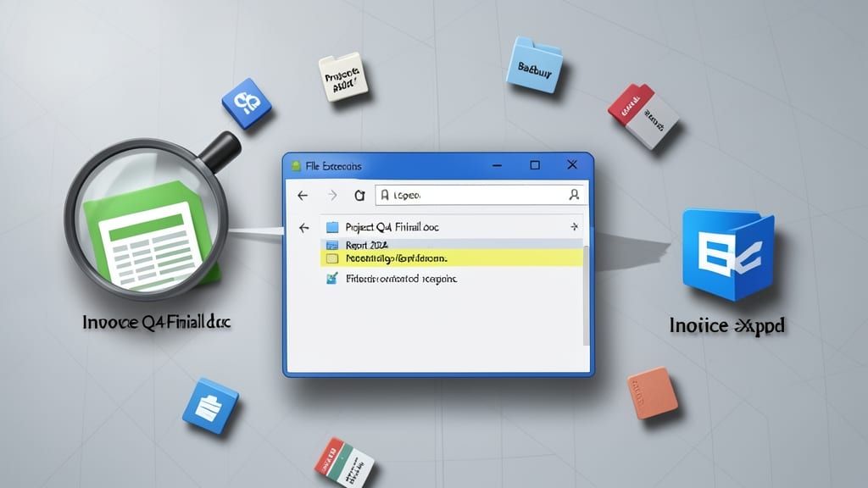Click the user icon in the address bar
The image size is (868, 488).
pos(574,194)
